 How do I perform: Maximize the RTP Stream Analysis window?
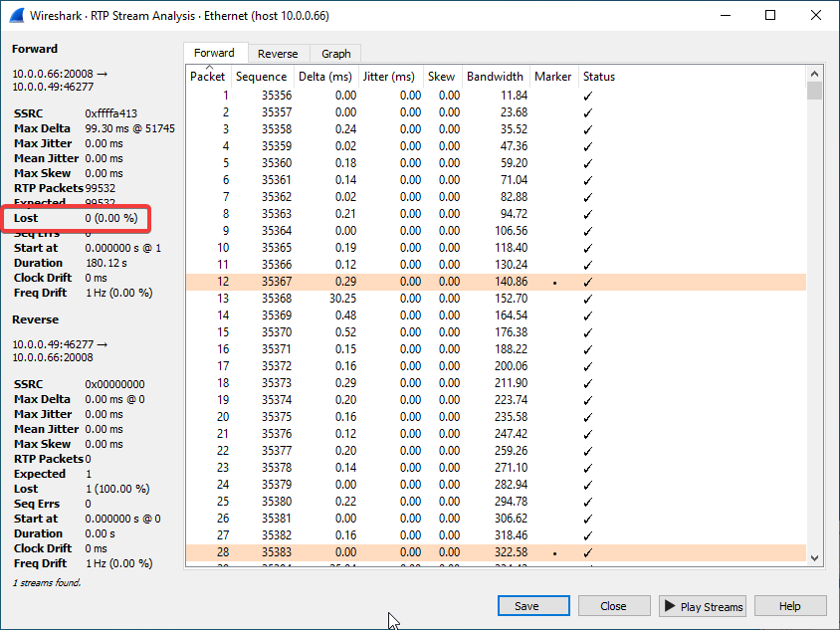point(770,15)
